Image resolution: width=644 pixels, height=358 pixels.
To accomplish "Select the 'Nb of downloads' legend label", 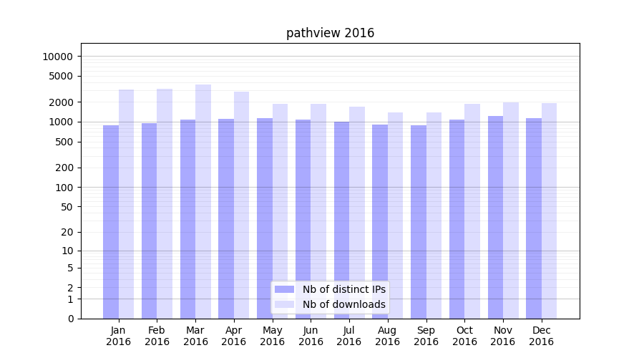I will pyautogui.click(x=343, y=304).
